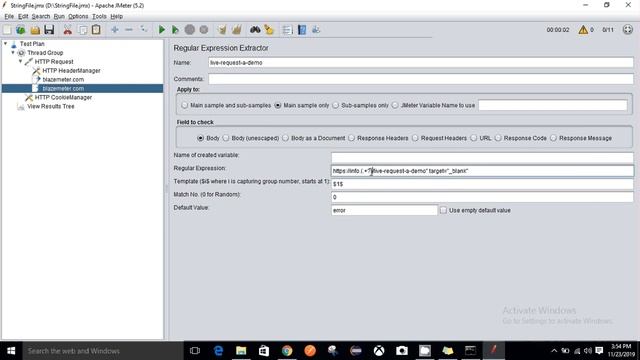The image size is (640, 360).
Task: Select View Results Tree node
Action: pos(51,107)
